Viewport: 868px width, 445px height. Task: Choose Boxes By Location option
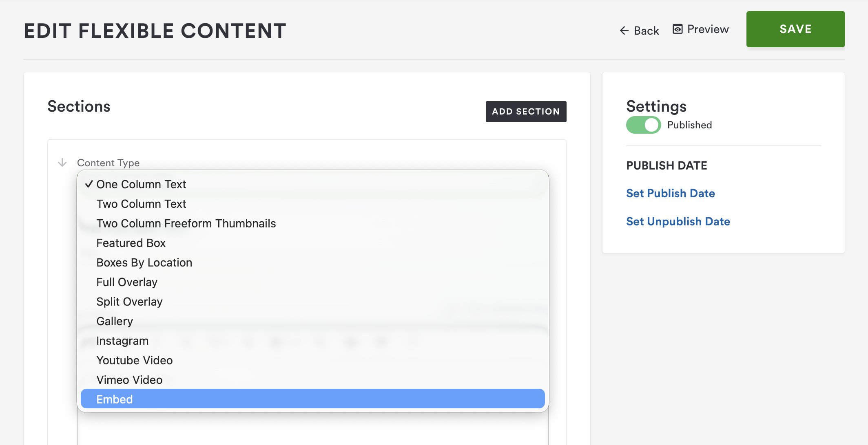click(144, 262)
